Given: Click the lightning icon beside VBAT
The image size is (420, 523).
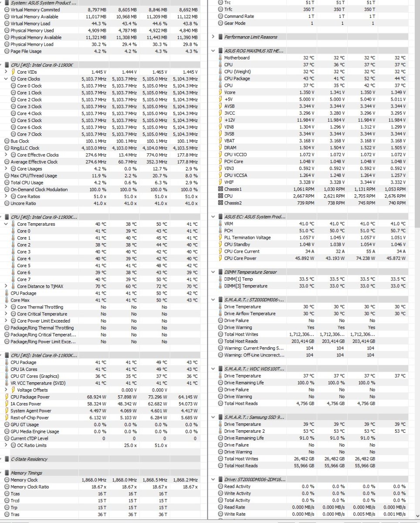Looking at the screenshot, I should pos(220,141).
